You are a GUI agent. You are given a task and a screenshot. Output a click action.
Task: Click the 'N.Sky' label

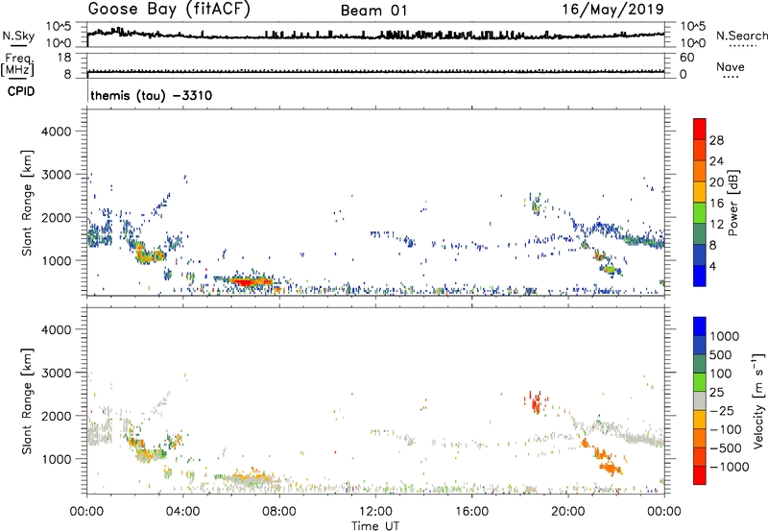click(x=18, y=36)
